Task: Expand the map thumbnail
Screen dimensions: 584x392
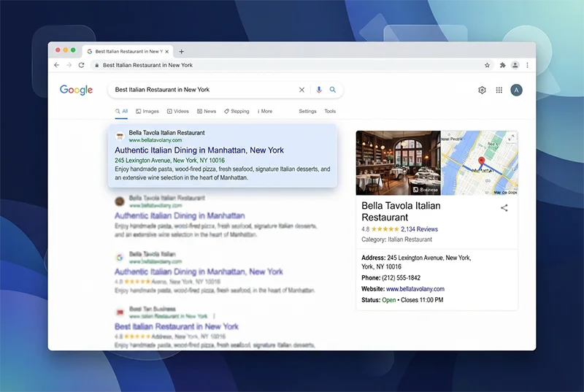Action: click(x=512, y=137)
